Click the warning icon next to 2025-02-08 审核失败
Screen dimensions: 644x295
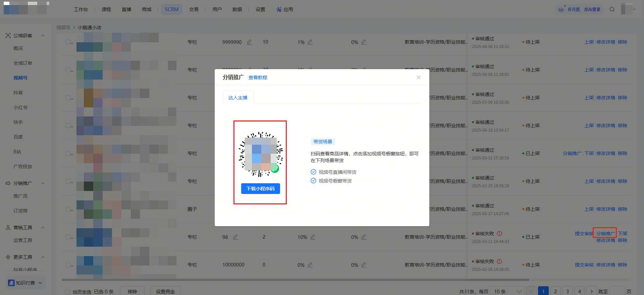coord(499,261)
